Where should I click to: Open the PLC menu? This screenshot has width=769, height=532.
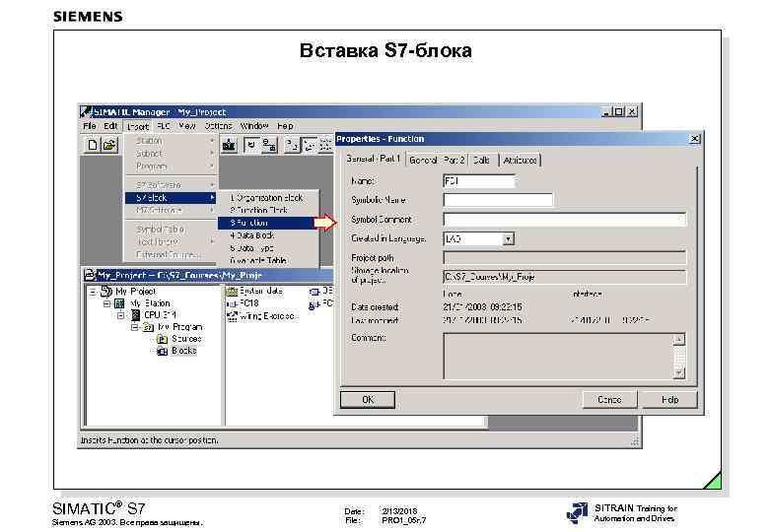click(164, 126)
